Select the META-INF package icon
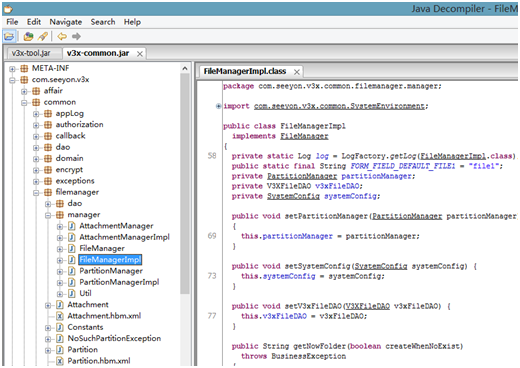Viewport: 520px width, 368px height. click(24, 69)
